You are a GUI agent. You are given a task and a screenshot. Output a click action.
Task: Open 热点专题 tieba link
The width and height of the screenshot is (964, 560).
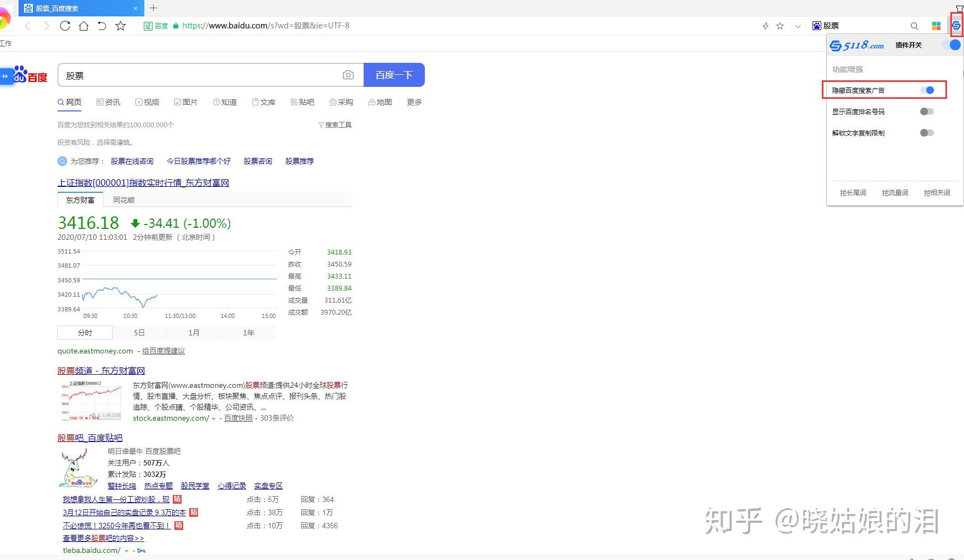click(x=159, y=486)
